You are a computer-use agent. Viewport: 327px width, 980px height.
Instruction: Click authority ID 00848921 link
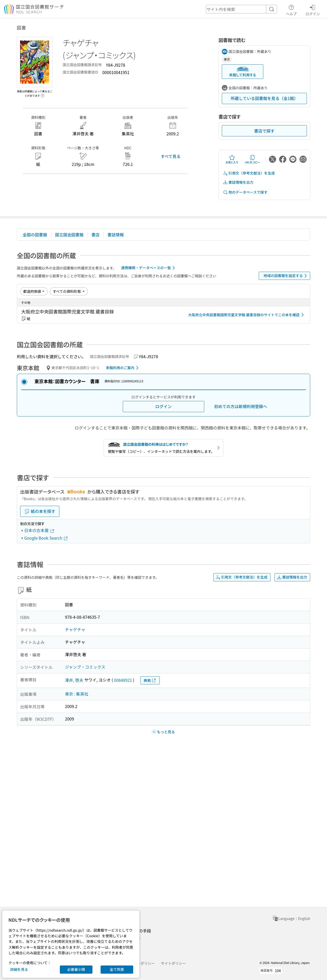pyautogui.click(x=122, y=680)
